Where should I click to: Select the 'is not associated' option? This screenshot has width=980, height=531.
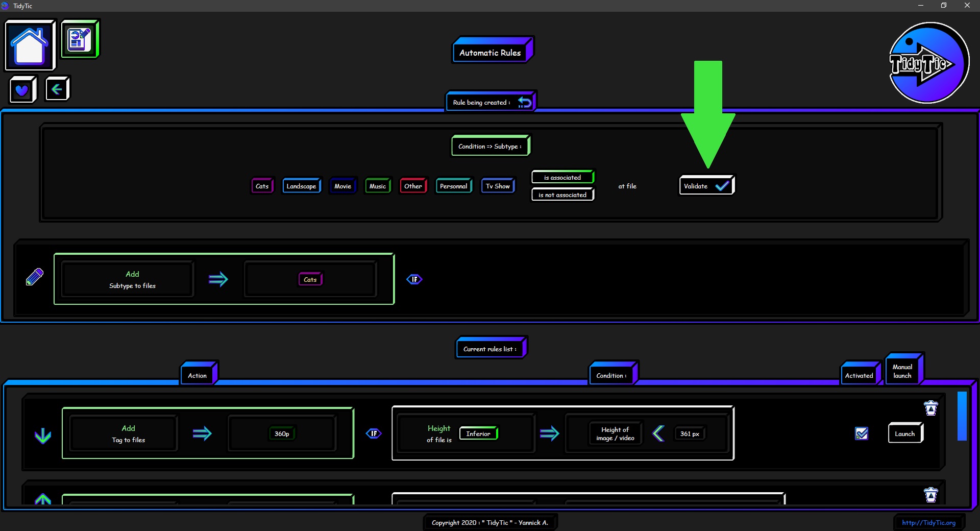pyautogui.click(x=562, y=195)
